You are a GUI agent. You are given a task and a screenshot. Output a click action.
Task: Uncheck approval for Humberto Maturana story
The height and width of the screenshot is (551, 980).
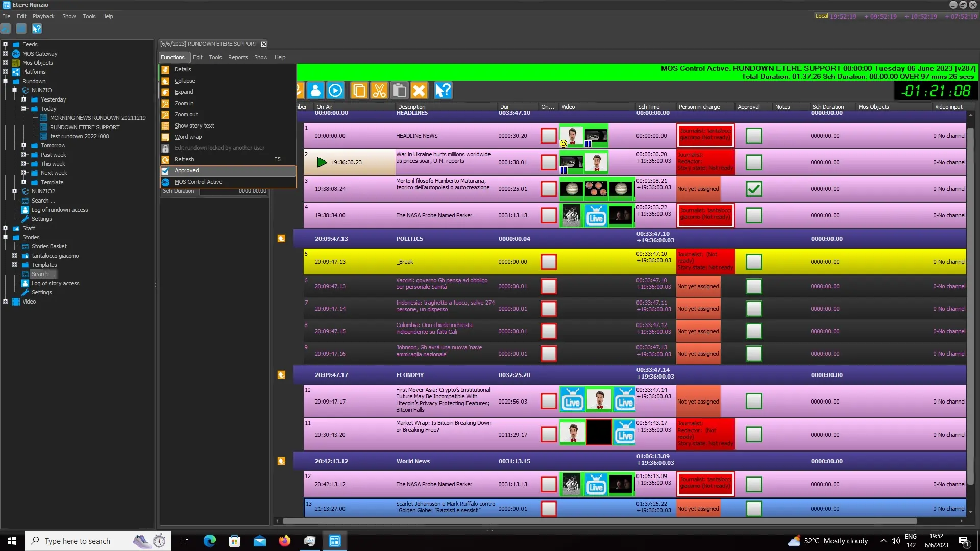(x=753, y=189)
